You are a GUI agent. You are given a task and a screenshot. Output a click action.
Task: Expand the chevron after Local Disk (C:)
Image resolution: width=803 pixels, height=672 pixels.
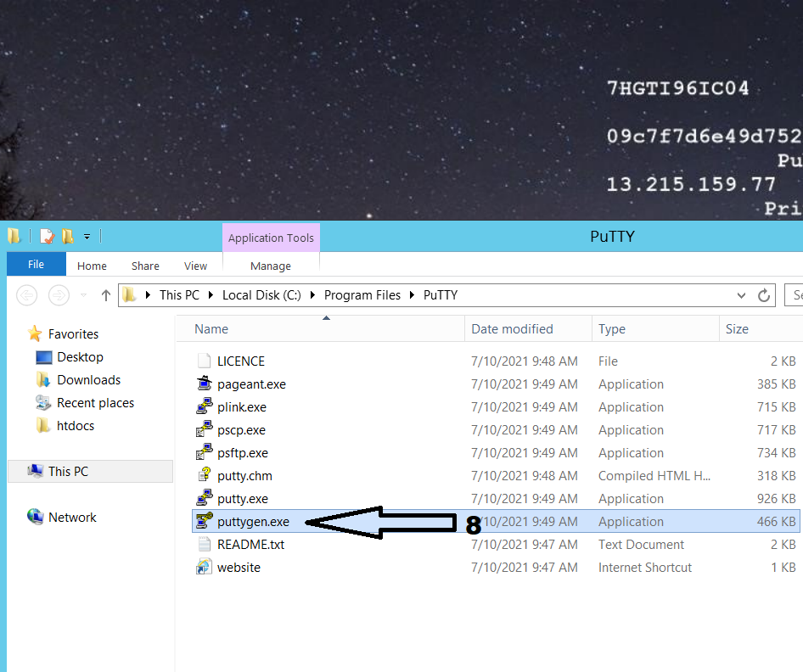(x=312, y=295)
